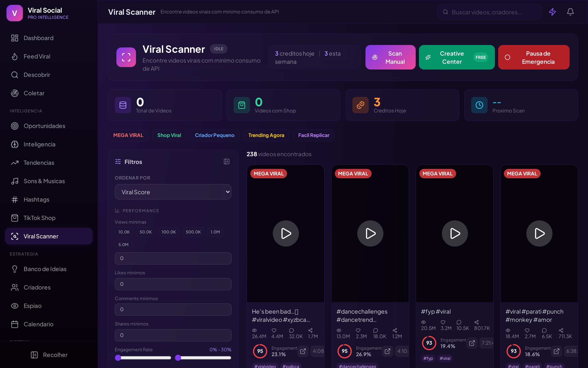Image resolution: width=588 pixels, height=368 pixels.
Task: Click the Tendencias trend icon
Action: point(14,163)
